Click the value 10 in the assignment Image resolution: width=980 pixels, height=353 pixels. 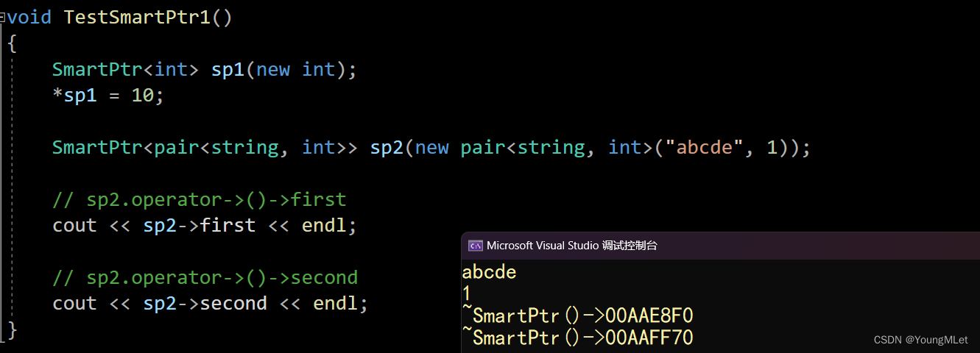pos(143,95)
